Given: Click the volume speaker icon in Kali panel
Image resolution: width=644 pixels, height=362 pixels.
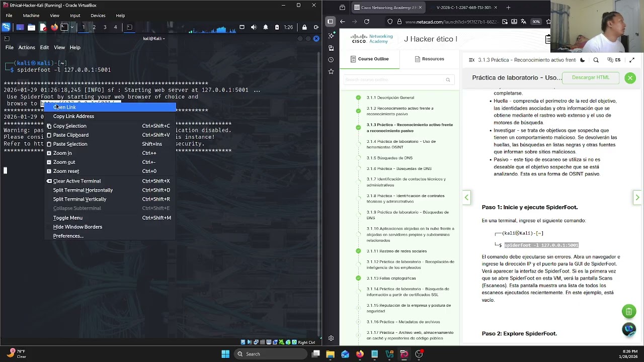Looking at the screenshot, I should click(254, 27).
